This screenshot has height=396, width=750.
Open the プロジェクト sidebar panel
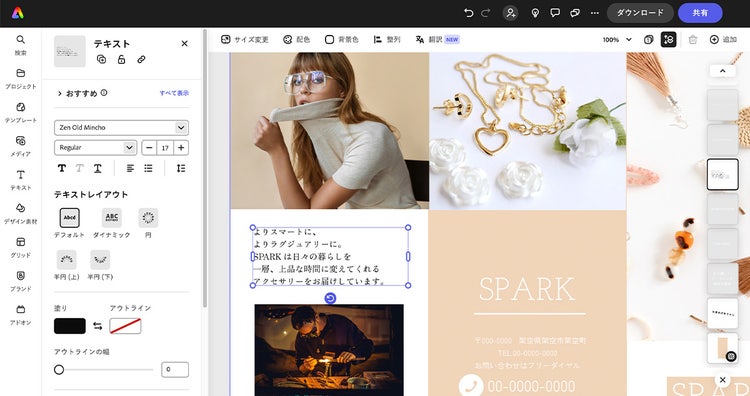21,79
